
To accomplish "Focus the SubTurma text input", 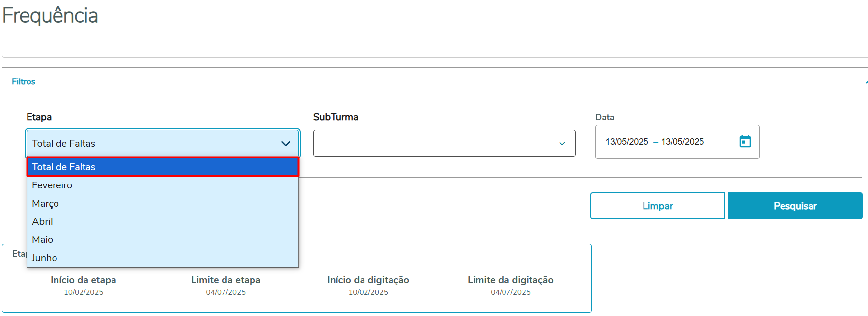I will click(x=431, y=143).
